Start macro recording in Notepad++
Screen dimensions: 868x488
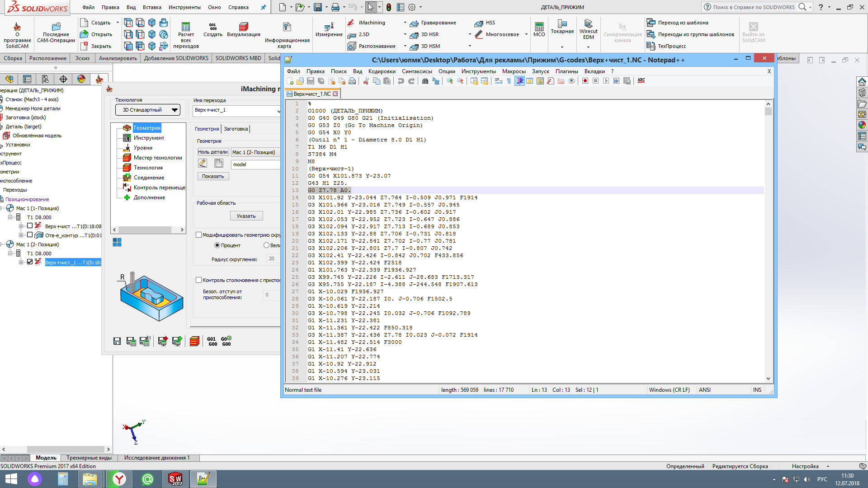(585, 81)
